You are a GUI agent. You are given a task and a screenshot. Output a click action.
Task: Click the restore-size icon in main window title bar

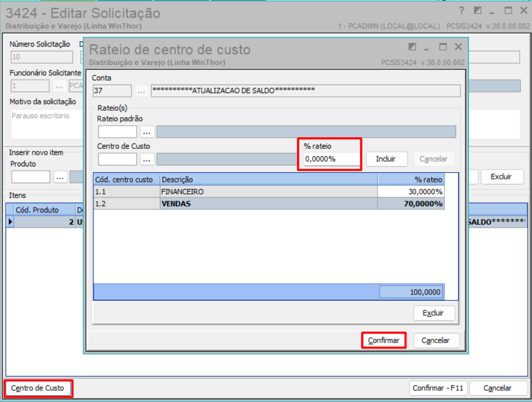(x=477, y=11)
